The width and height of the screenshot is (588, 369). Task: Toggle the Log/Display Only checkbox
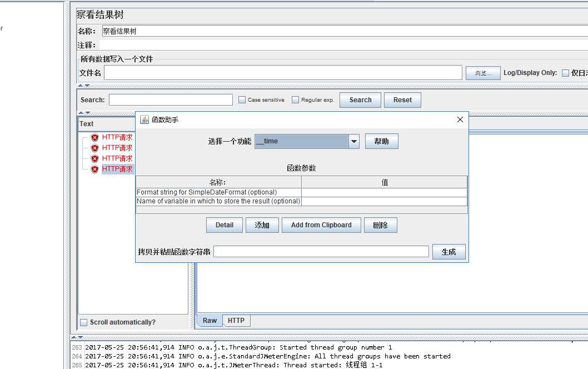pyautogui.click(x=566, y=73)
